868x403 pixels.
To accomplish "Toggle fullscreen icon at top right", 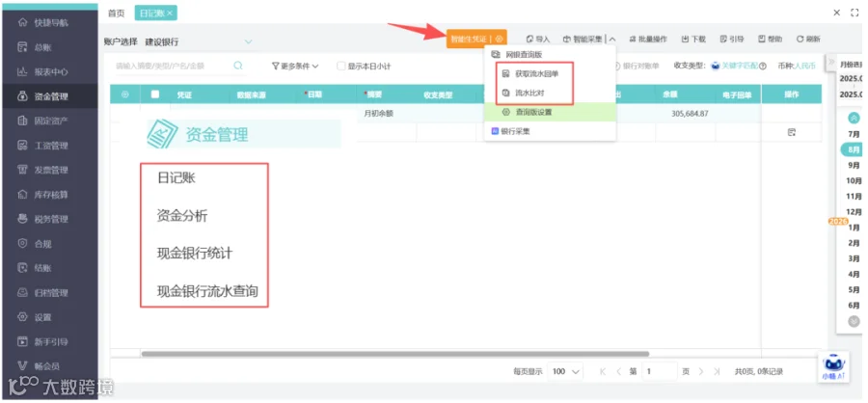I will [854, 13].
